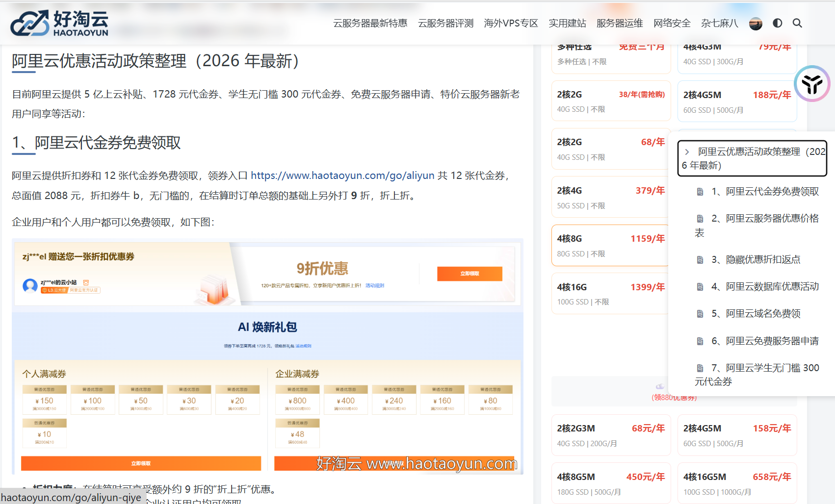Jump to 2、阿里云服务器优惠价格表 in contents

pyautogui.click(x=757, y=226)
